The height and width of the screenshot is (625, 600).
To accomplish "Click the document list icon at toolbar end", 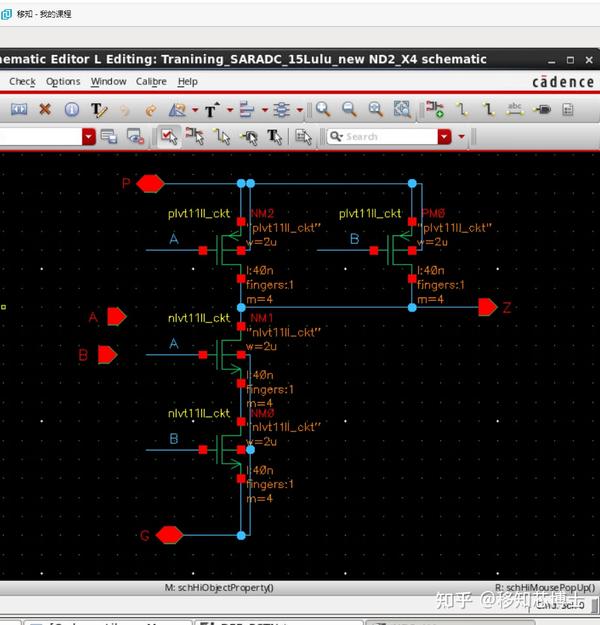I will click(x=568, y=109).
